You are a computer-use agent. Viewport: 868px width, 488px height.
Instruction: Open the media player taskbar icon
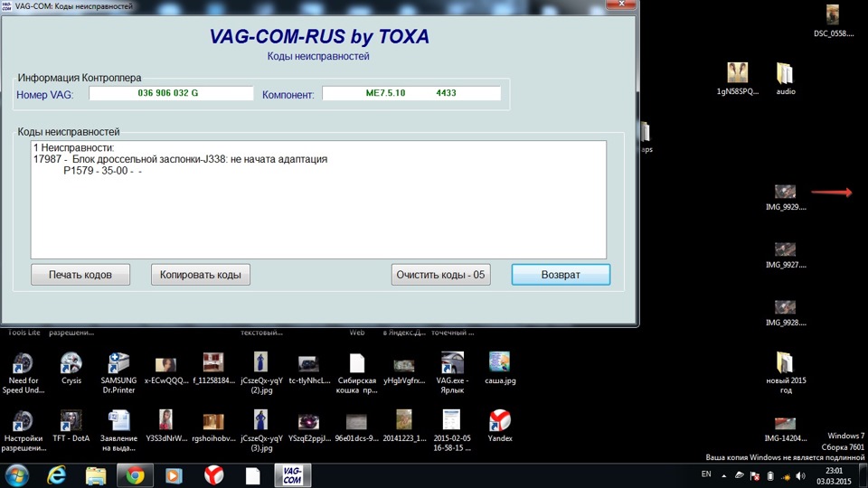pos(174,476)
